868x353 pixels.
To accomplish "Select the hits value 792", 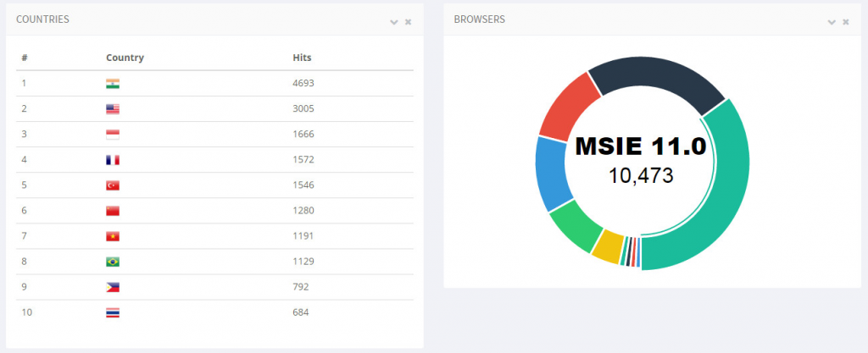I will 301,286.
